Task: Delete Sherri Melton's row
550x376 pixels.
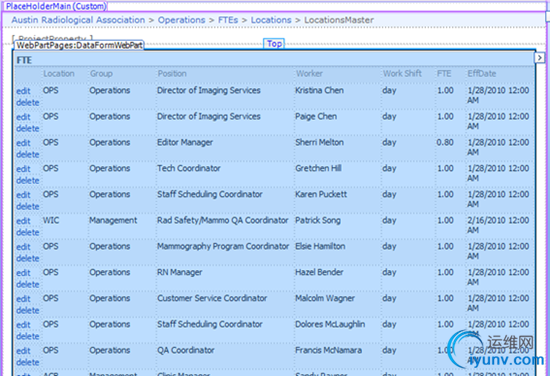Action: point(28,155)
